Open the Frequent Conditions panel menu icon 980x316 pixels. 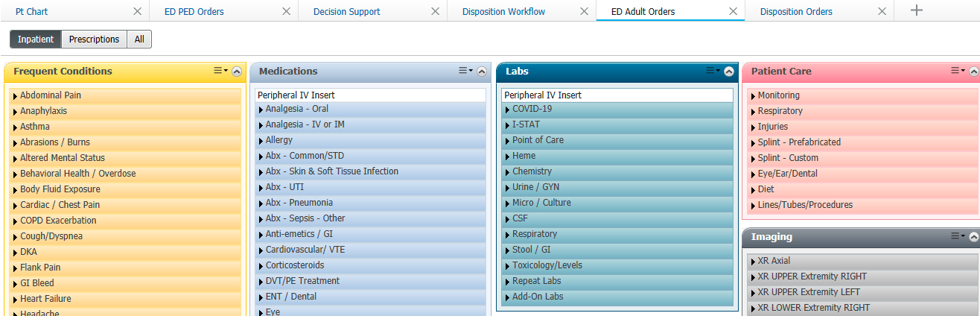pyautogui.click(x=220, y=71)
